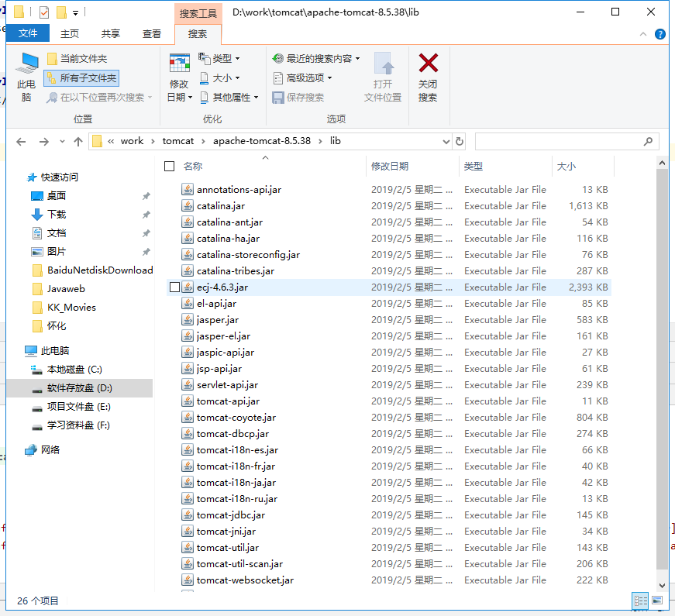Sort by the 名称 column header
675x616 pixels.
pos(192,166)
